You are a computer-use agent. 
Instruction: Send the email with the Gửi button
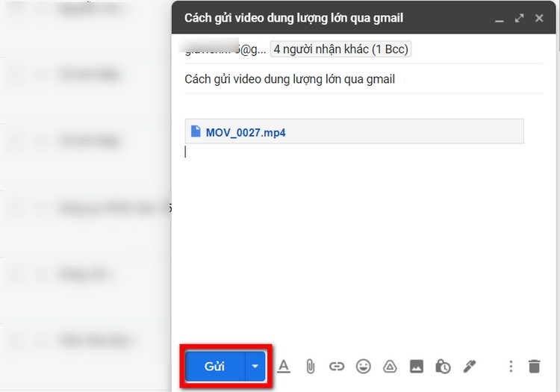point(214,367)
